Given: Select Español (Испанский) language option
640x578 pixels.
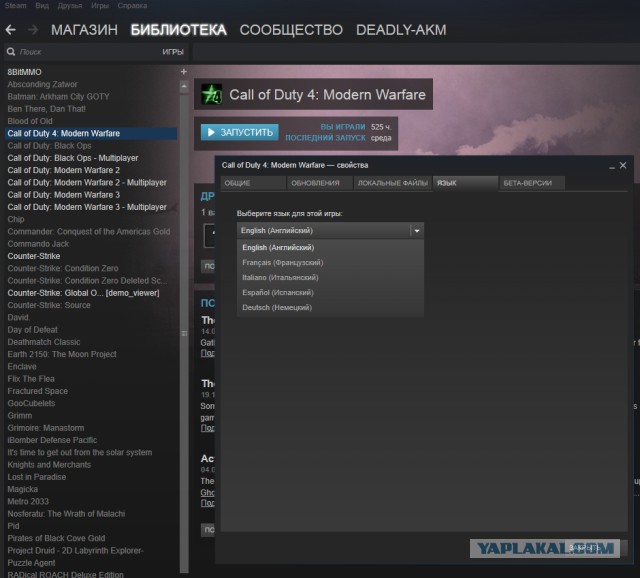Looking at the screenshot, I should (x=330, y=292).
